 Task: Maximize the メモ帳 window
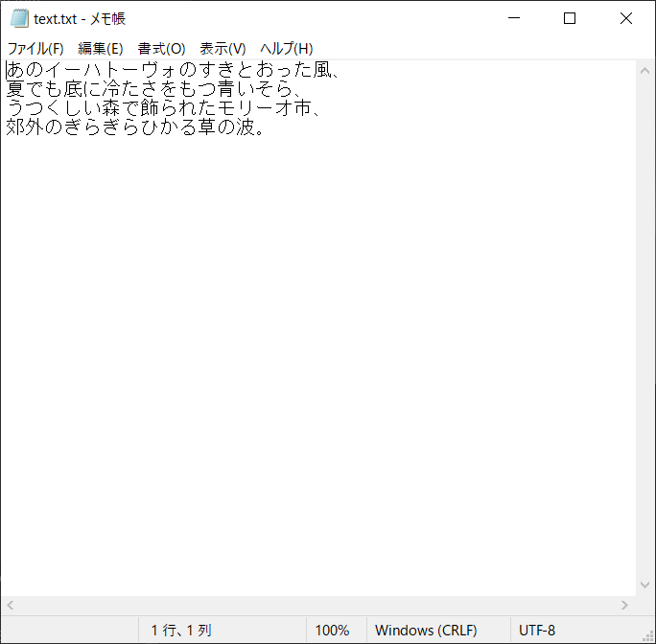tap(570, 18)
